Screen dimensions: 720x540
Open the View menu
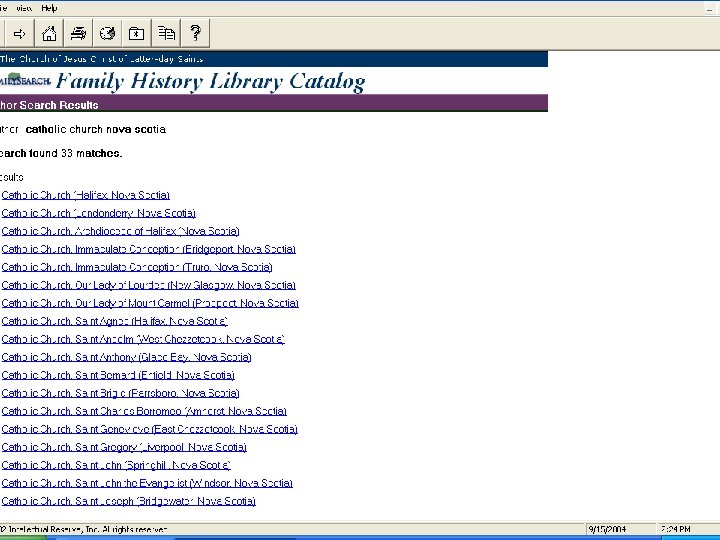point(24,8)
